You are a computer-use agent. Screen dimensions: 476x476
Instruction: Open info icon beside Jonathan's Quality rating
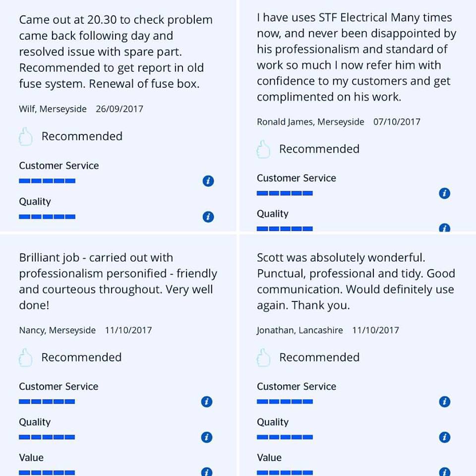point(444,437)
